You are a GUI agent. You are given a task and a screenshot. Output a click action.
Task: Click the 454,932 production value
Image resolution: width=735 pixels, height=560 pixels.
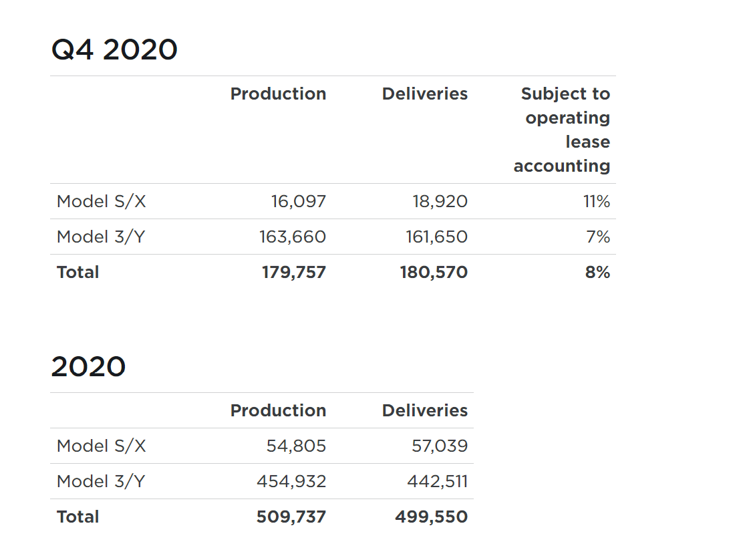point(291,482)
